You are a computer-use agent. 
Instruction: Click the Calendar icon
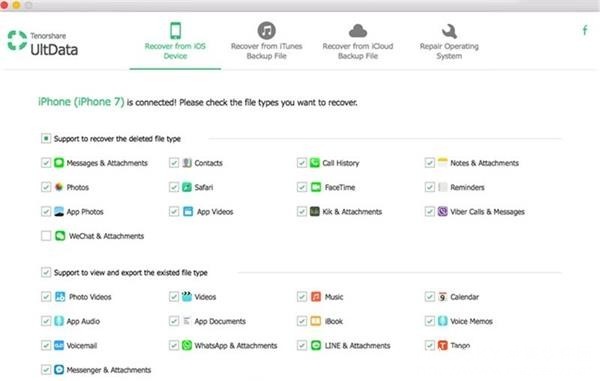click(x=442, y=296)
